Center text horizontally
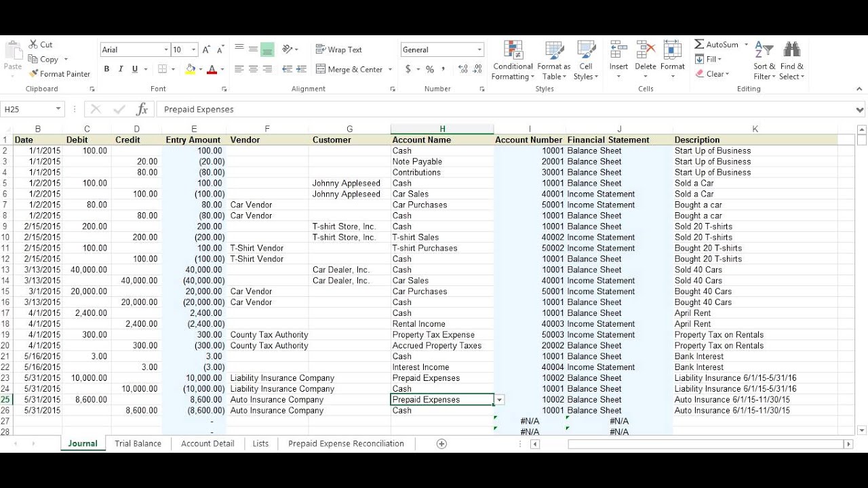This screenshot has width=868, height=488. [253, 69]
